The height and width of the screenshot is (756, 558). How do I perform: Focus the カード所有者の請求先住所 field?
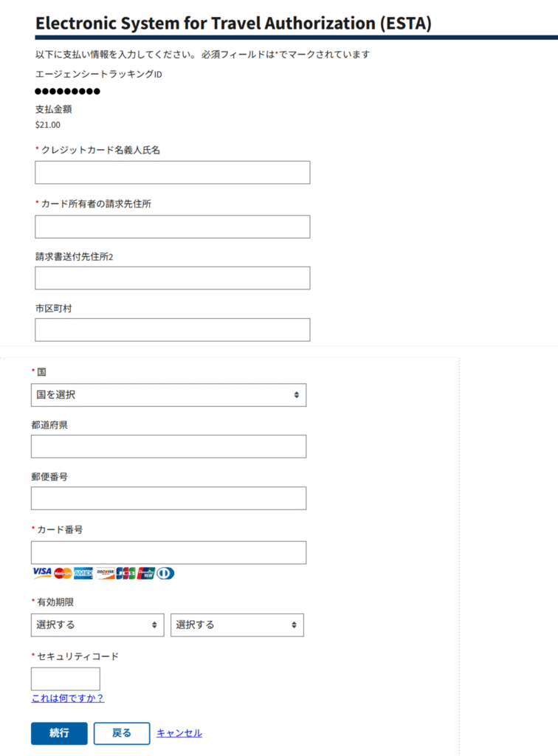tap(173, 227)
